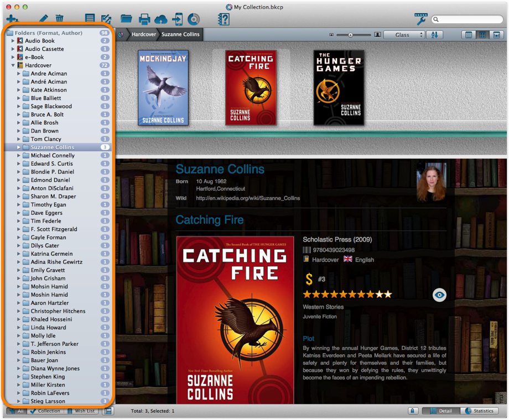Switch to shelf view mode button
Viewport: 509px width, 420px height.
click(x=496, y=35)
